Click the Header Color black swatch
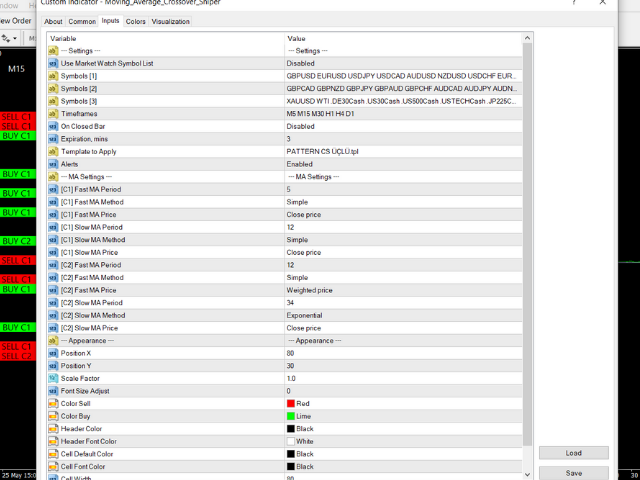This screenshot has width=640, height=480. click(291, 429)
